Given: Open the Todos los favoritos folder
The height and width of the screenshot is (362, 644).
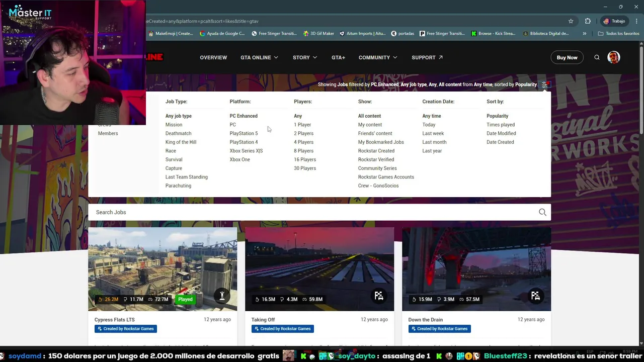Looking at the screenshot, I should [618, 34].
